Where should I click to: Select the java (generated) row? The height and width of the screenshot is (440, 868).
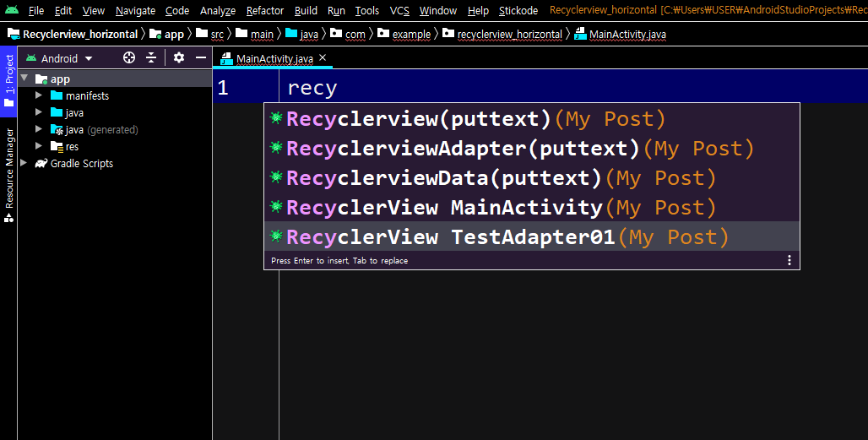115,129
